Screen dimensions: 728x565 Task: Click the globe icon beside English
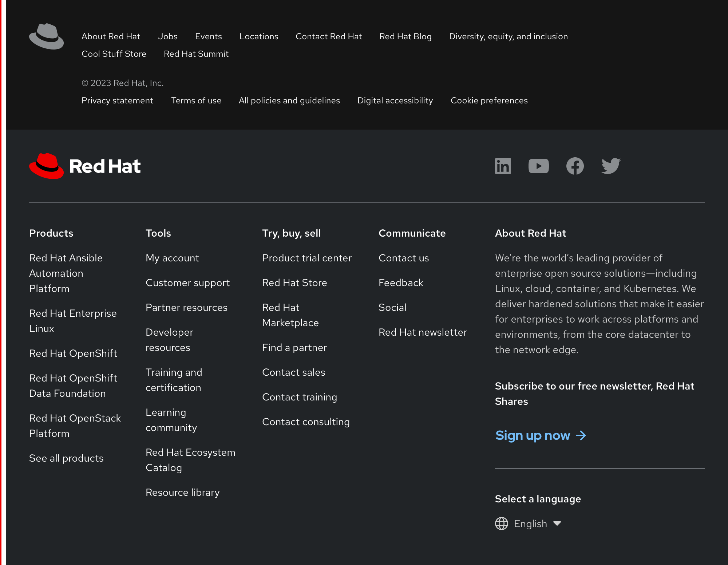coord(501,523)
